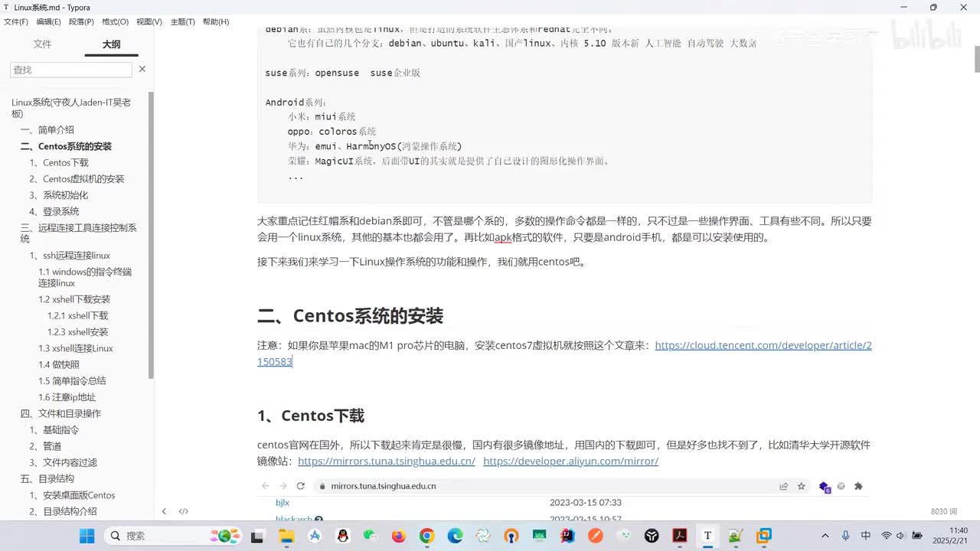The image size is (980, 551).
Task: Open the developer.aliyun.com mirror link
Action: pos(570,461)
